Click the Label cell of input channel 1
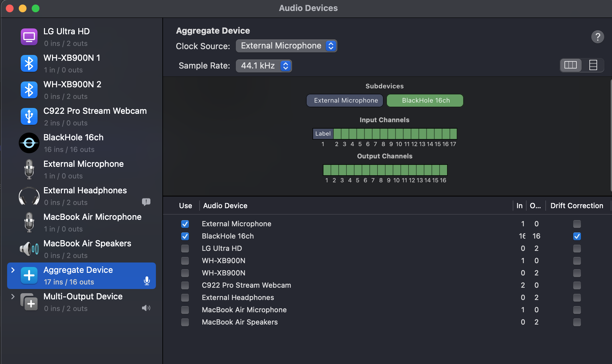The width and height of the screenshot is (612, 364). (323, 134)
